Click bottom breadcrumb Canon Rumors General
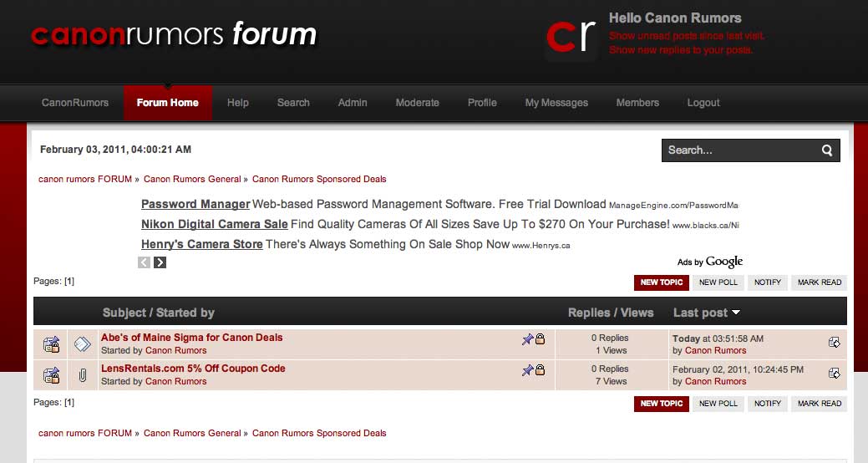 192,433
